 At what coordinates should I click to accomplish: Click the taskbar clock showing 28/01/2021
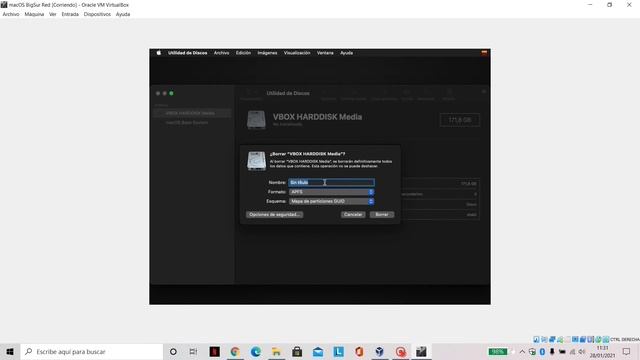pyautogui.click(x=602, y=351)
